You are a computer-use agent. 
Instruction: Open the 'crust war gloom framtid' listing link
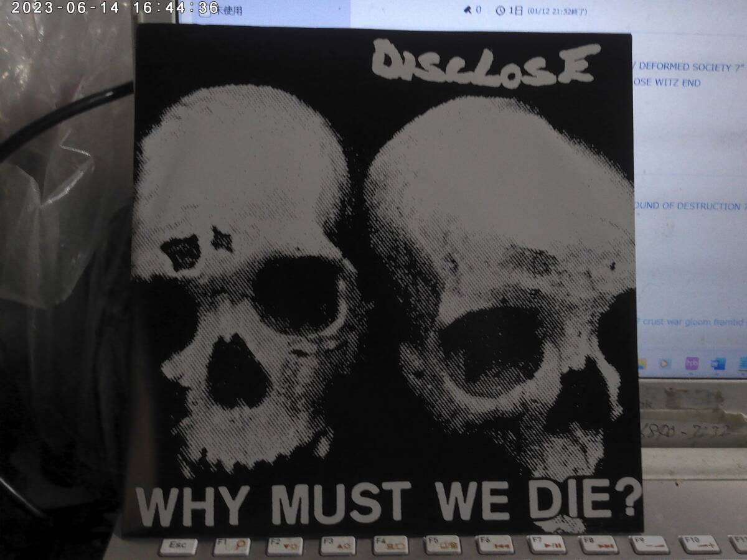click(x=694, y=322)
